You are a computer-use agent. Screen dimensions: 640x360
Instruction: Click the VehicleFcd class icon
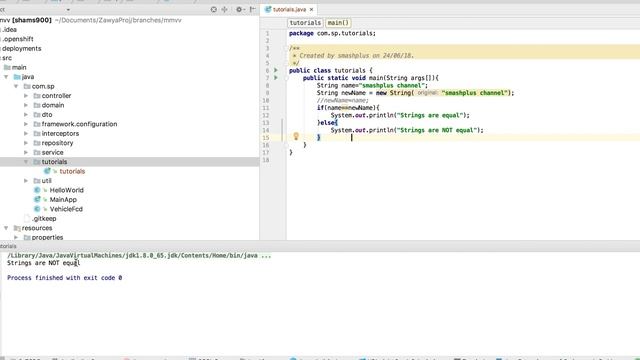tap(37, 209)
